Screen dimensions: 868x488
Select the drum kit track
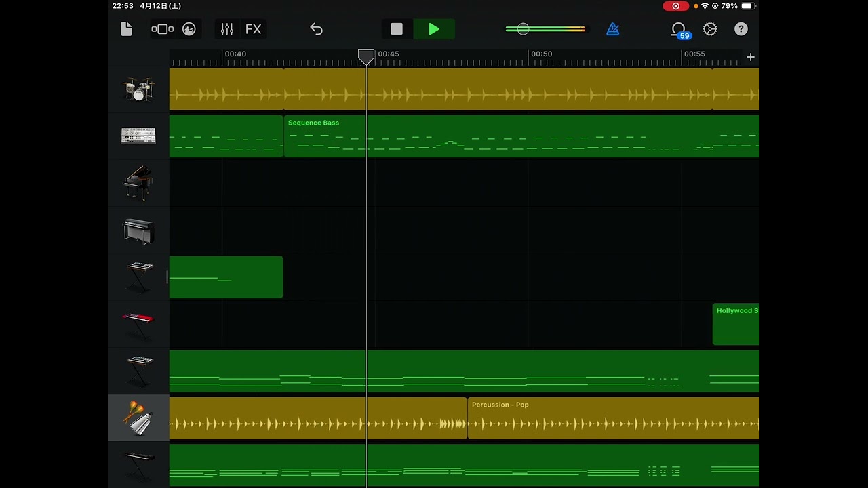[x=138, y=89]
